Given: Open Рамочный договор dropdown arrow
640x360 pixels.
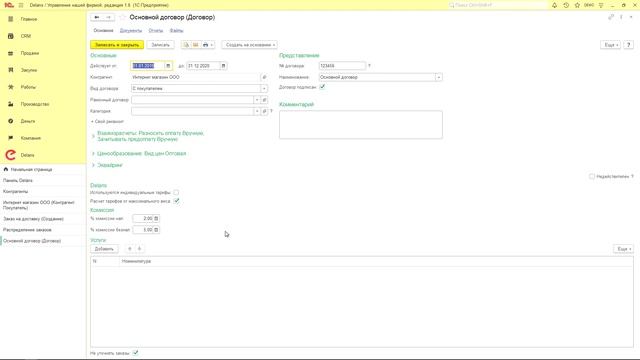Looking at the screenshot, I should click(257, 100).
